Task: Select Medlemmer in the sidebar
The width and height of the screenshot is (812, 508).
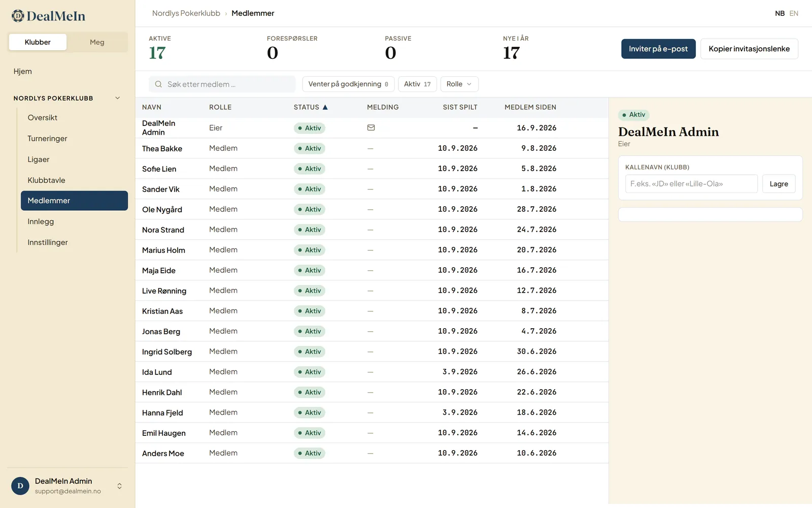Action: [x=74, y=201]
